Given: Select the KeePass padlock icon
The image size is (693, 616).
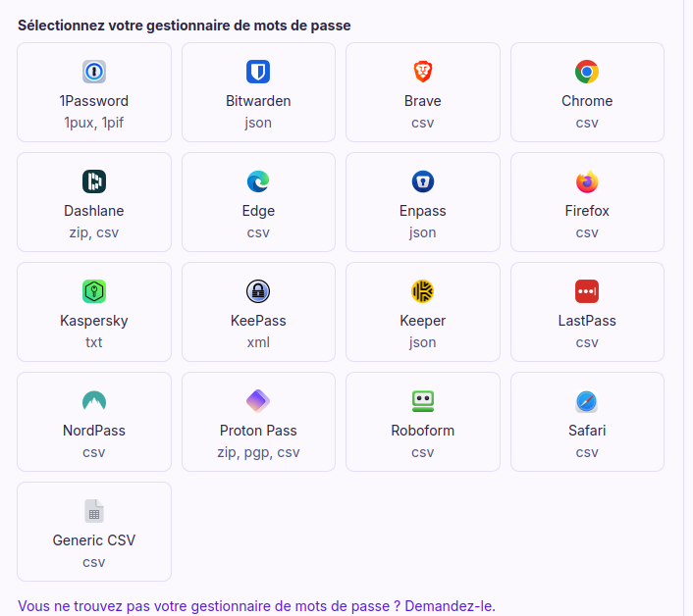Looking at the screenshot, I should pos(258,291).
